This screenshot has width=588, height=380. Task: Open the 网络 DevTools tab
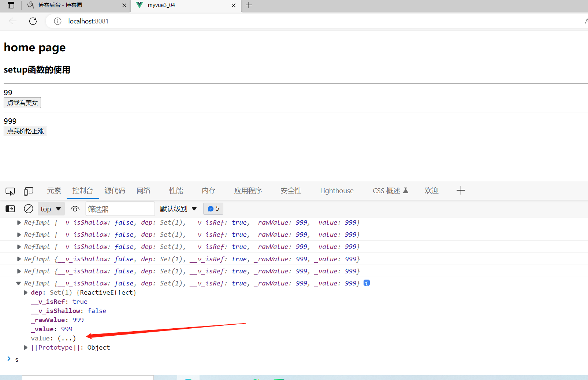pos(144,191)
